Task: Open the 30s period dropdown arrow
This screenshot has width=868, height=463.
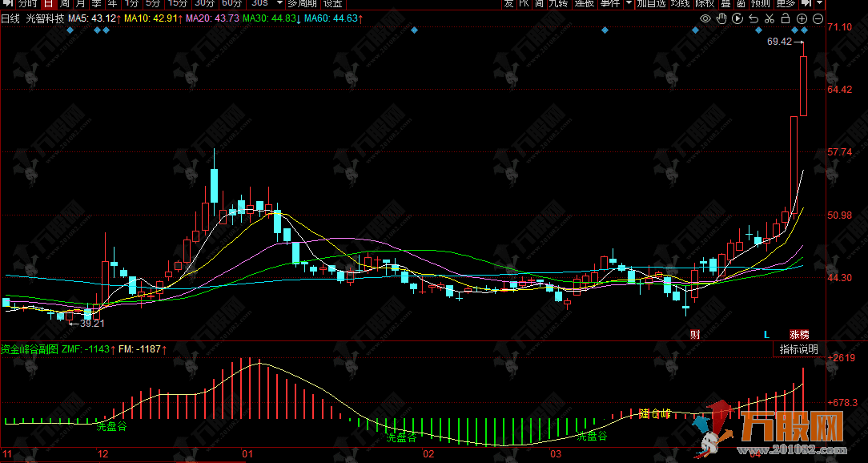Action: point(279,3)
